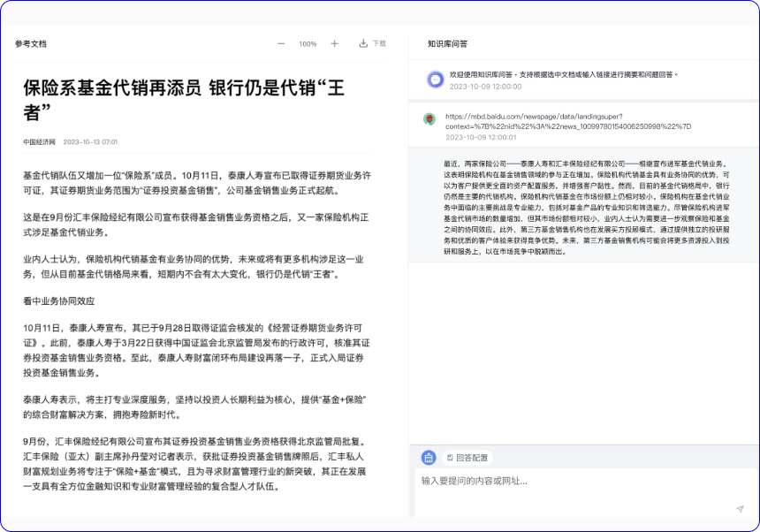Image resolution: width=760 pixels, height=532 pixels.
Task: Select the 知识库问答 panel title
Action: pyautogui.click(x=447, y=43)
